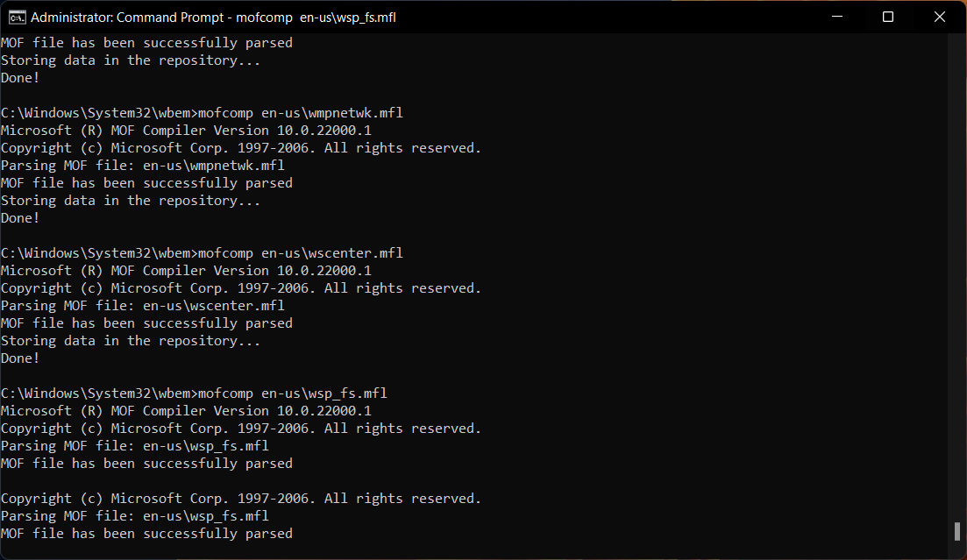Click the vertical scrollbar thumb
The image size is (967, 560).
coord(957,531)
